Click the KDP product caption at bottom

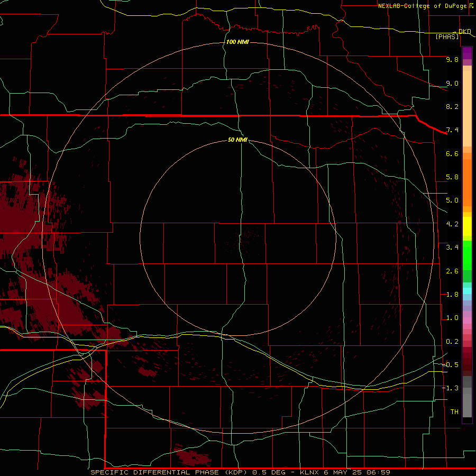(240, 472)
